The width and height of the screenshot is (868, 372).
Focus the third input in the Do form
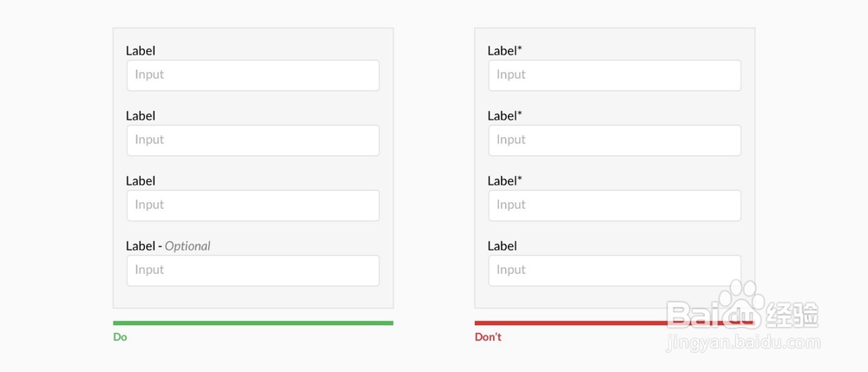pyautogui.click(x=253, y=206)
